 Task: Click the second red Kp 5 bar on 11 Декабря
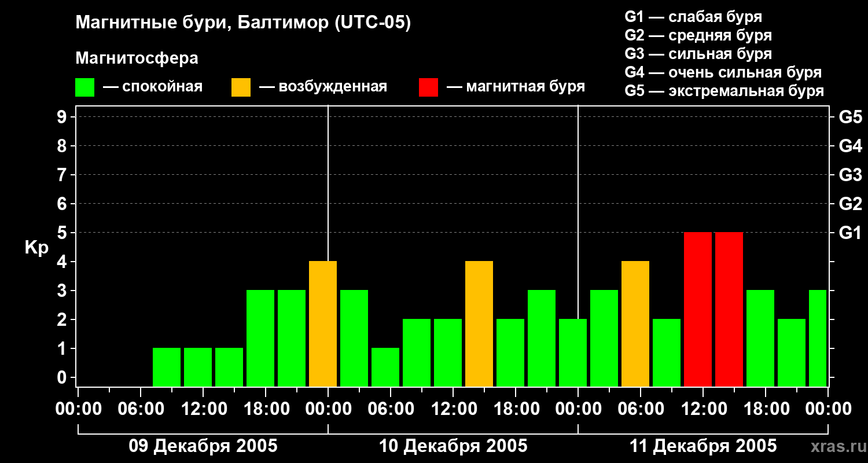click(x=729, y=310)
